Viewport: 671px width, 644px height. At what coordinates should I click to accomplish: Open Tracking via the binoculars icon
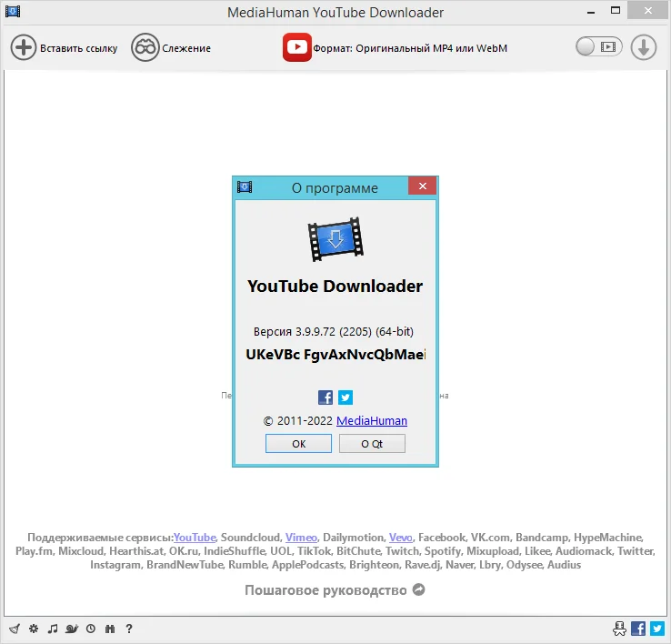coord(145,47)
